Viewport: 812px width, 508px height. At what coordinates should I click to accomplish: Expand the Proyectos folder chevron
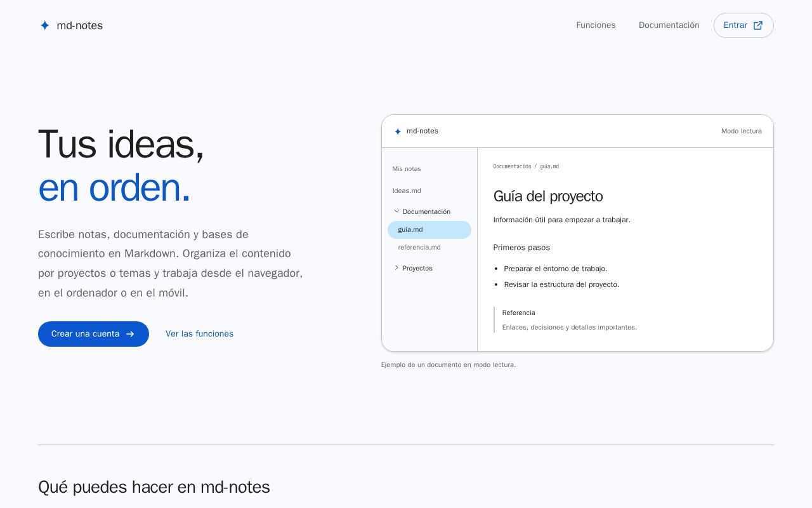[396, 268]
